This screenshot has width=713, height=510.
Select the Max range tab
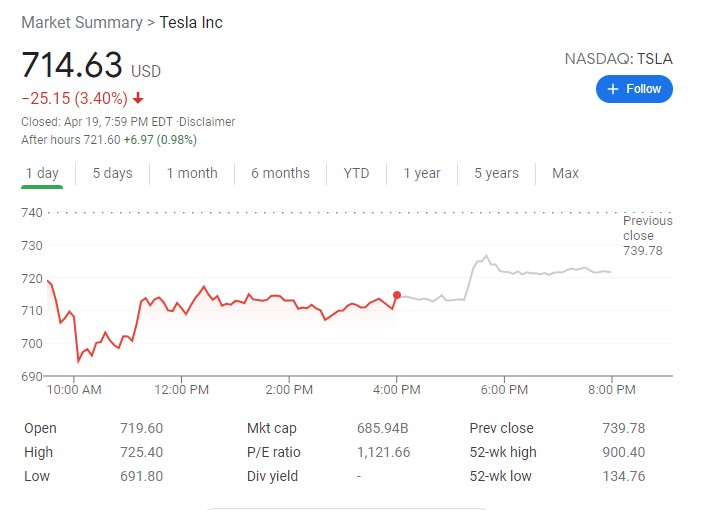565,173
